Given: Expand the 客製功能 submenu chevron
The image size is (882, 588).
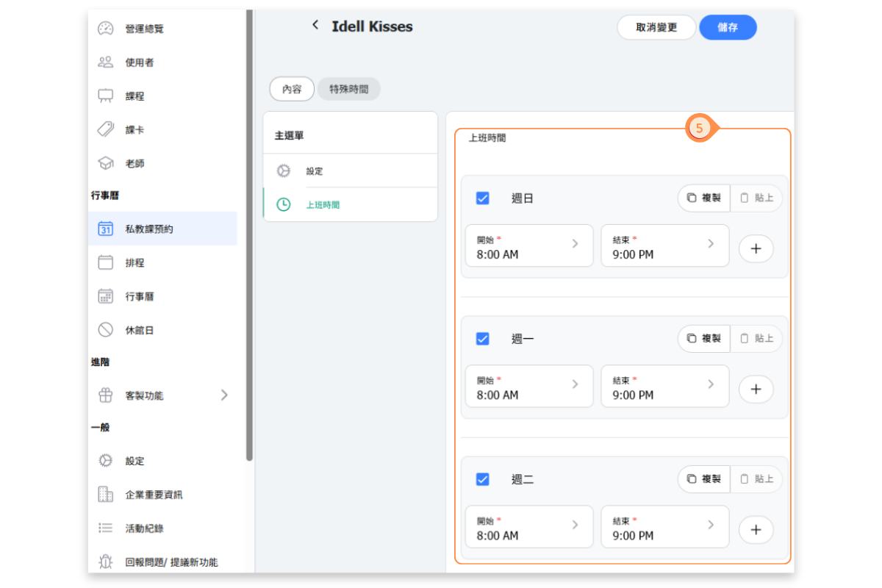Looking at the screenshot, I should tap(224, 395).
